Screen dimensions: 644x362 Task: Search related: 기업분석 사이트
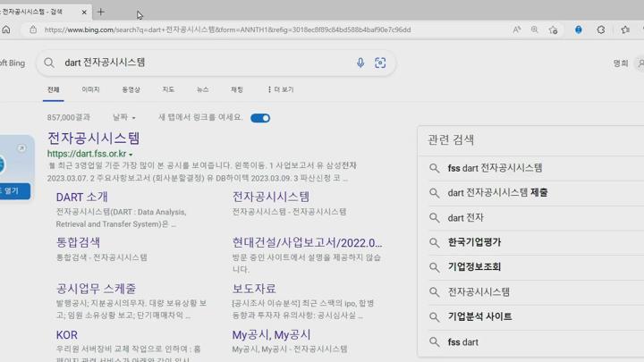pos(479,316)
